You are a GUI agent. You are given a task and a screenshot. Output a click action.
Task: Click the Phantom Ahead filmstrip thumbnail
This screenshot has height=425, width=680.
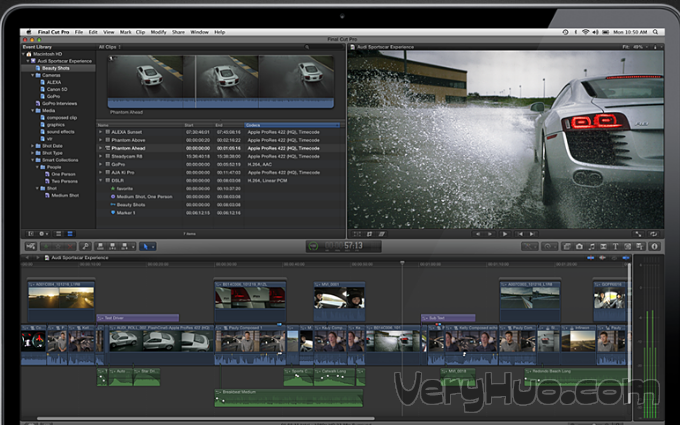pyautogui.click(x=221, y=82)
